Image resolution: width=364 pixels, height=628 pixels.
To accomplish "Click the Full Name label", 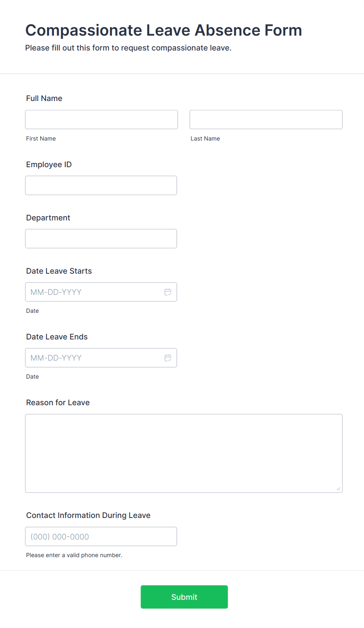I will click(x=44, y=98).
